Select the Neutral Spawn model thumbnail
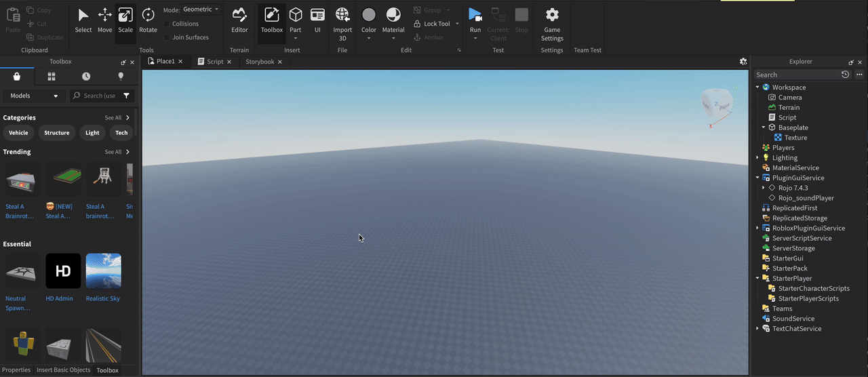Viewport: 868px width, 377px height. pos(22,271)
